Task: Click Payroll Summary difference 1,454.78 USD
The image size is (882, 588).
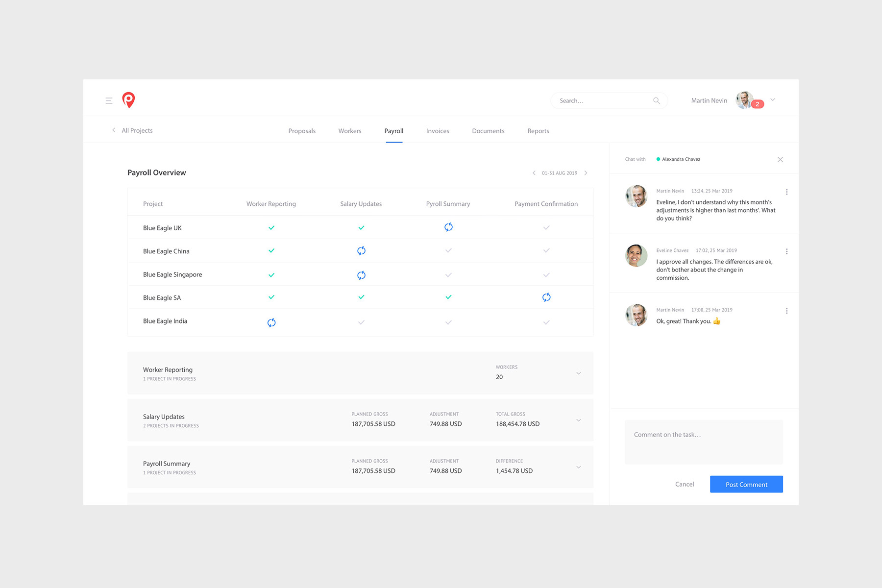Action: click(x=514, y=471)
